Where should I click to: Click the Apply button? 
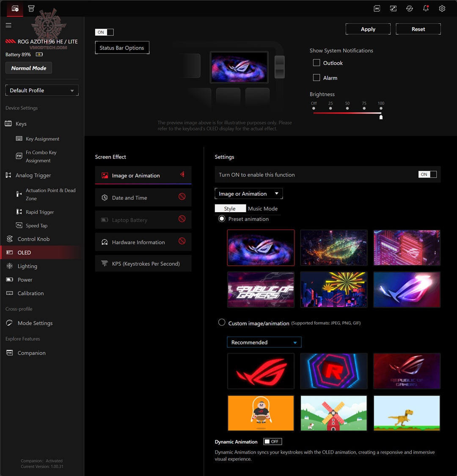(x=368, y=29)
